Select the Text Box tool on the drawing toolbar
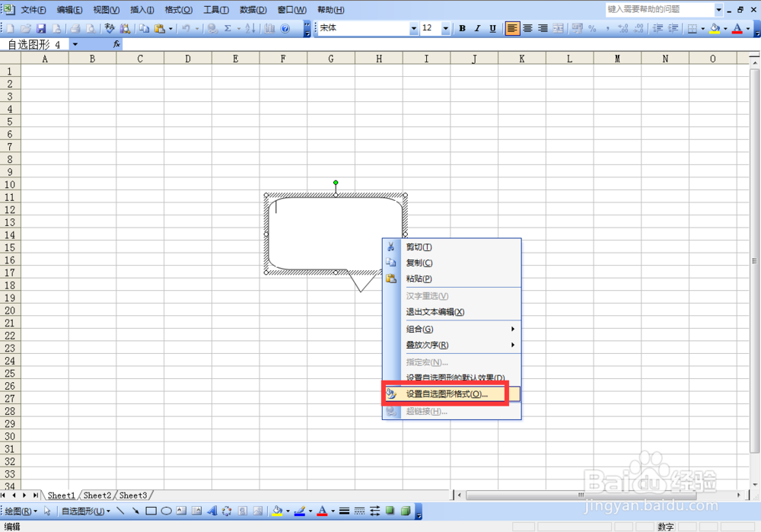Screen dimensions: 761x532 pyautogui.click(x=183, y=511)
